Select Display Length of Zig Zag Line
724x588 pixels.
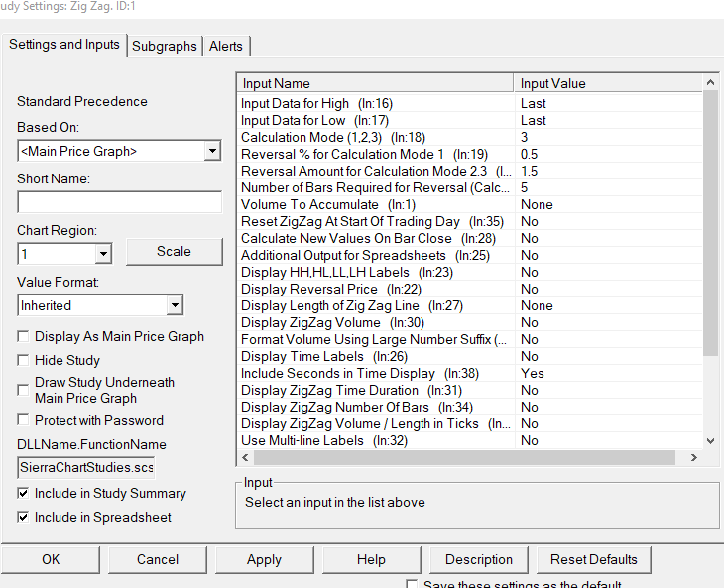[x=470, y=305]
